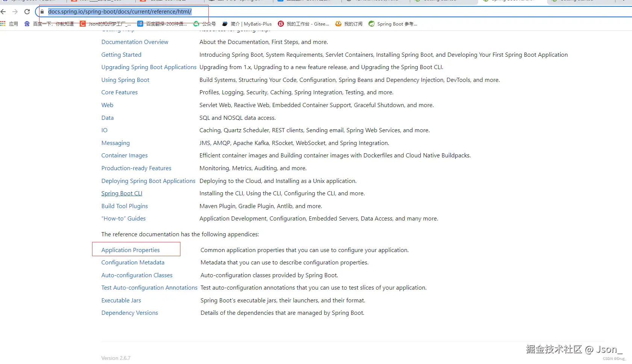Image resolution: width=632 pixels, height=364 pixels.
Task: Click the text "SQL and NOSQL data access."
Action: pos(238,118)
